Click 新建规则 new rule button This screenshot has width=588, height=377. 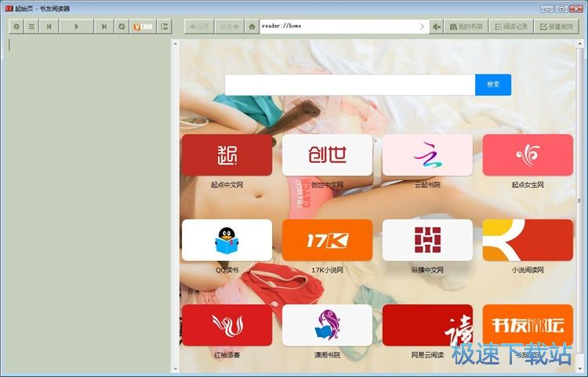click(557, 27)
